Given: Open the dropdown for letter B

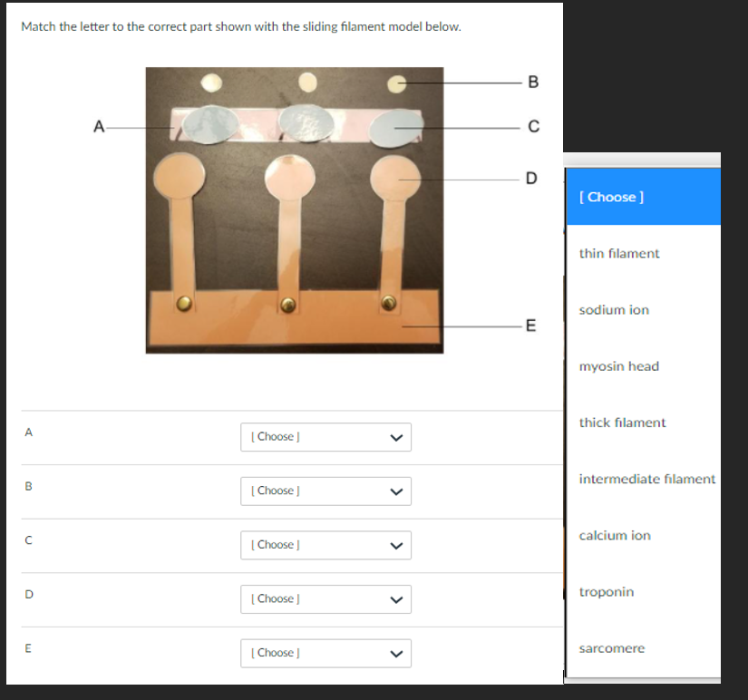Looking at the screenshot, I should 325,491.
